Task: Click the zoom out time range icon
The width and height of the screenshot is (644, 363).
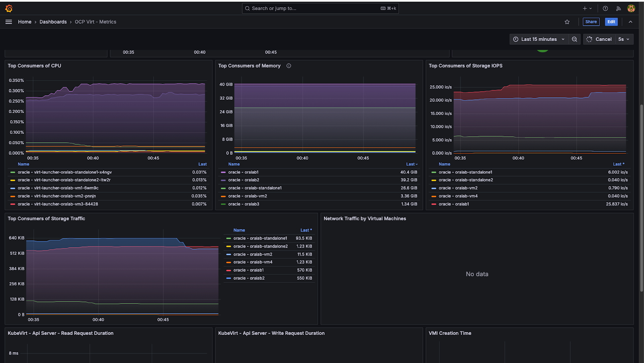Action: click(574, 39)
